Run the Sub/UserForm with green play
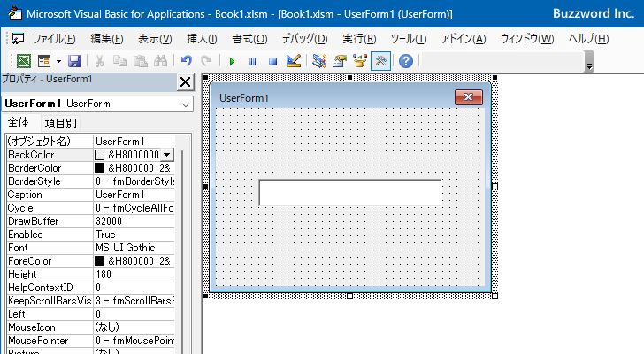This screenshot has height=354, width=644. tap(232, 62)
